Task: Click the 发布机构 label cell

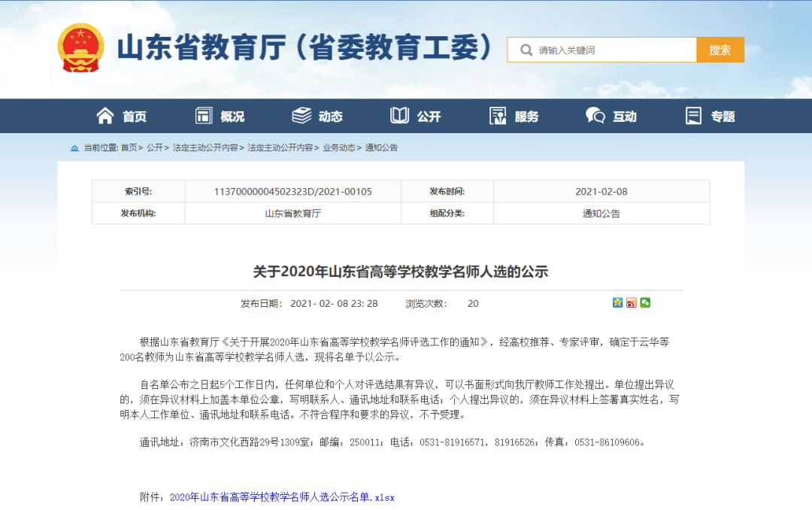Action: click(139, 213)
